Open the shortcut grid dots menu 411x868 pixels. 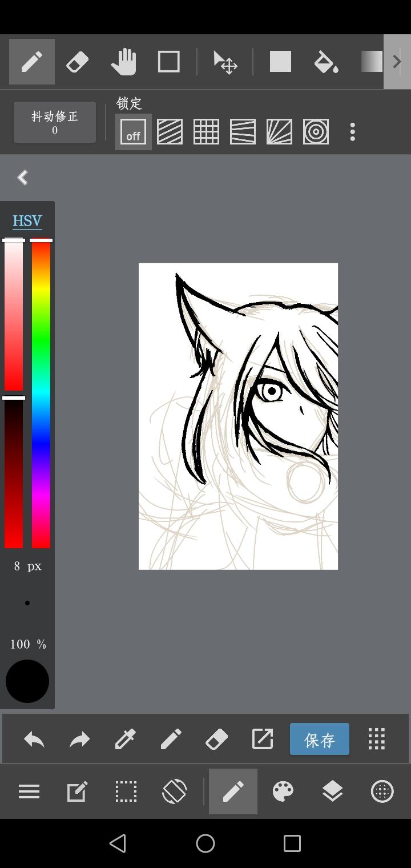377,739
